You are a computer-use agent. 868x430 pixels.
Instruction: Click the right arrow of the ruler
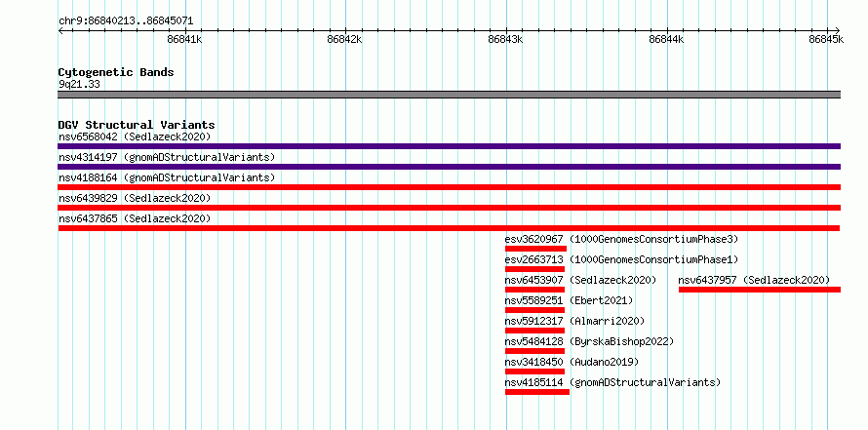pyautogui.click(x=837, y=30)
